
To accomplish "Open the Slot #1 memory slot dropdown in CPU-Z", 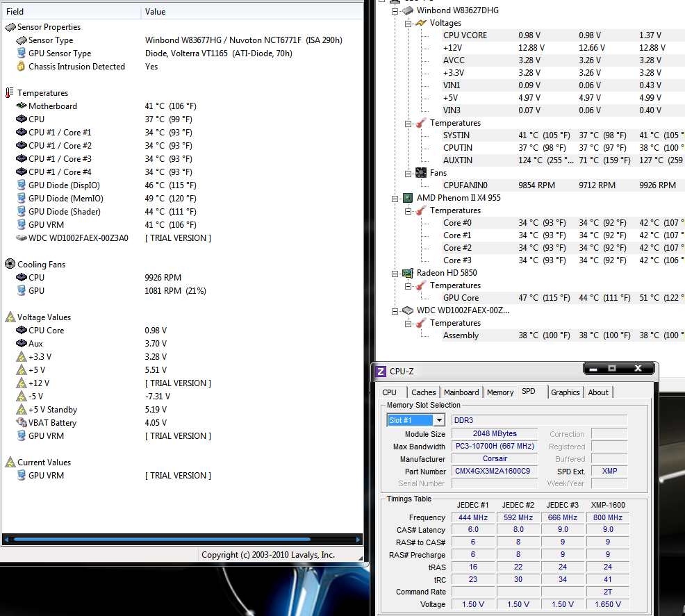I will pyautogui.click(x=439, y=420).
